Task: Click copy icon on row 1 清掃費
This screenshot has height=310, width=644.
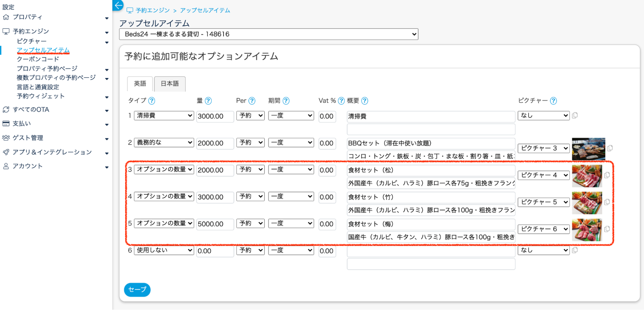Action: (x=575, y=116)
